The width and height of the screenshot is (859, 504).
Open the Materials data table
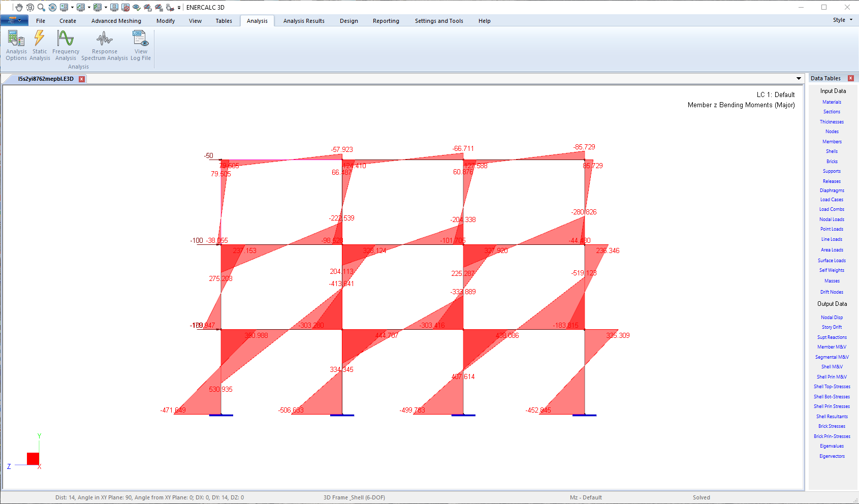(832, 102)
